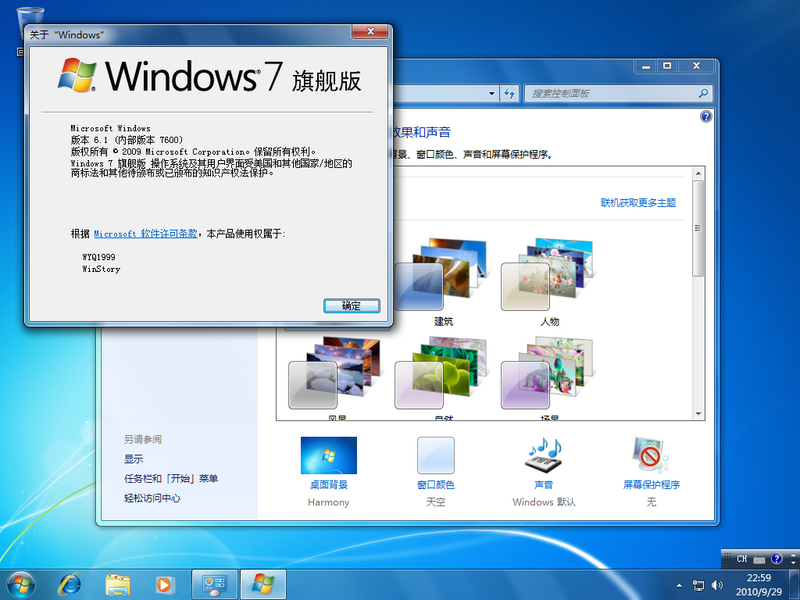Click the 确定 button in About Windows dialog
Viewport: 800px width, 600px height.
(x=352, y=306)
